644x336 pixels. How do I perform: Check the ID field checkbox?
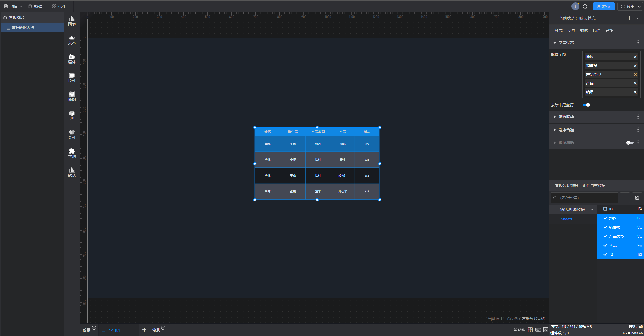(x=605, y=209)
